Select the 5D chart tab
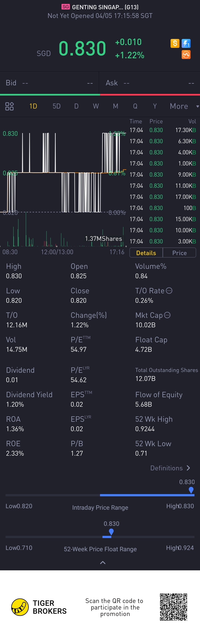 (57, 106)
